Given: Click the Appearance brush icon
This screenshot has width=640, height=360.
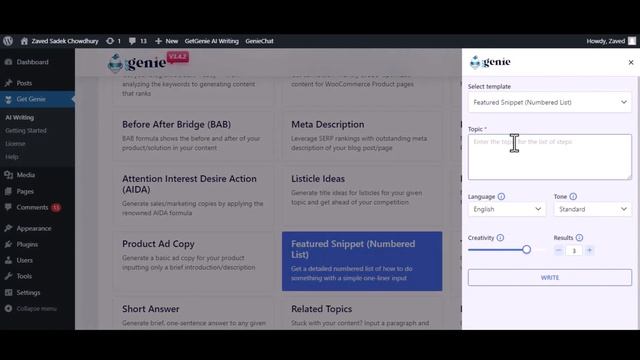Looking at the screenshot, I should [x=8, y=228].
